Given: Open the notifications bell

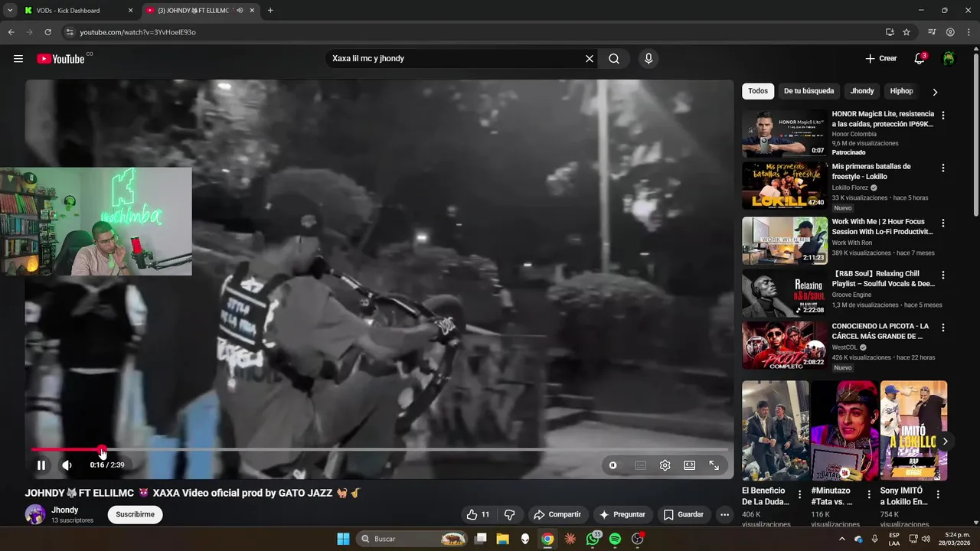Looking at the screenshot, I should tap(920, 59).
